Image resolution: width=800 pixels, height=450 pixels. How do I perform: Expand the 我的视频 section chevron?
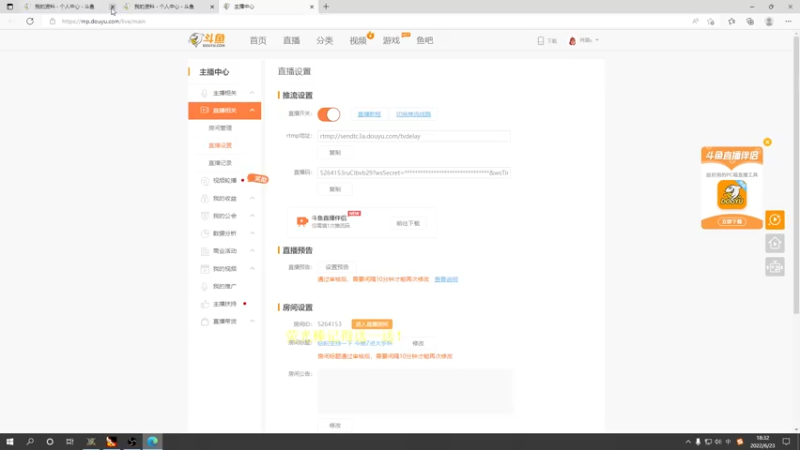(x=252, y=268)
